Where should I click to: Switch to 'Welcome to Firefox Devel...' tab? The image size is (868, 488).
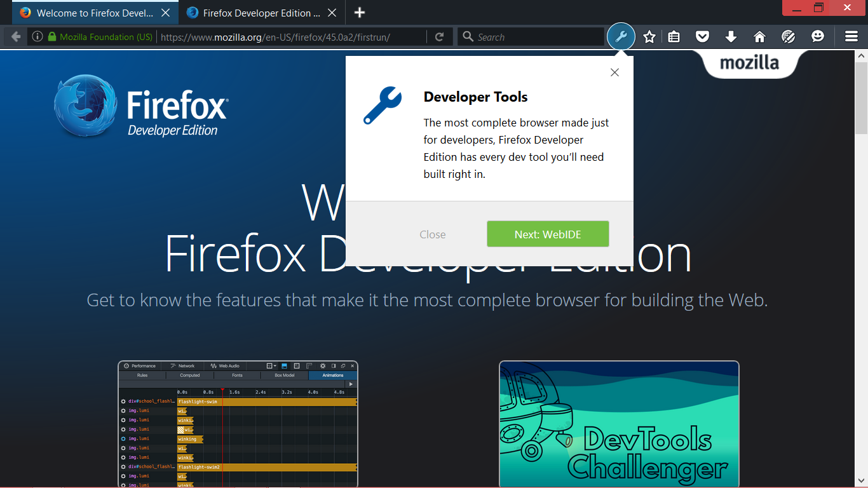[95, 13]
